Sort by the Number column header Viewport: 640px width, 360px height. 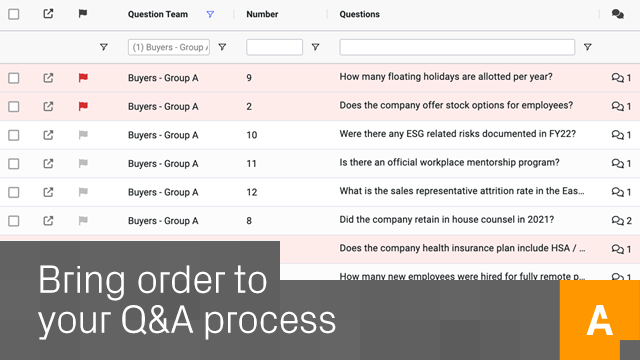(262, 14)
